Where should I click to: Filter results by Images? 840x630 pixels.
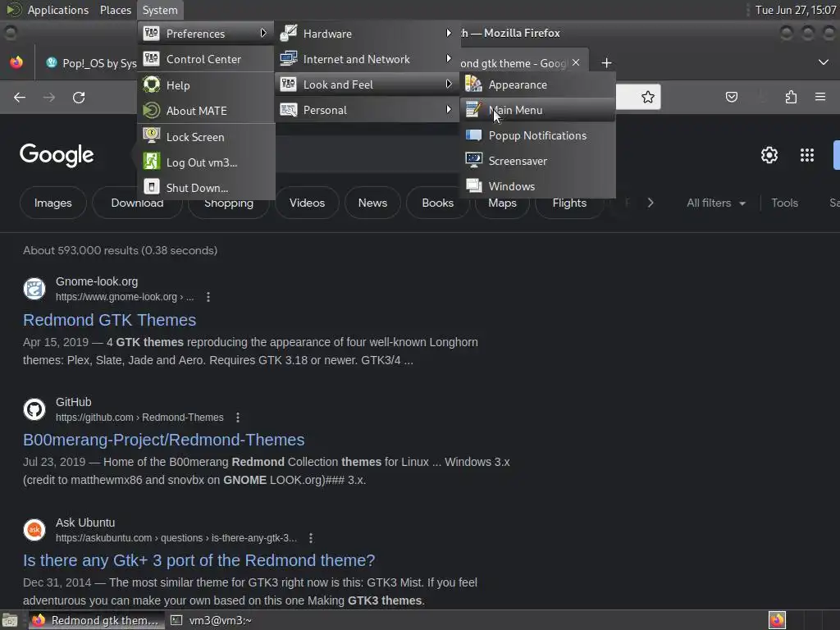click(x=53, y=203)
